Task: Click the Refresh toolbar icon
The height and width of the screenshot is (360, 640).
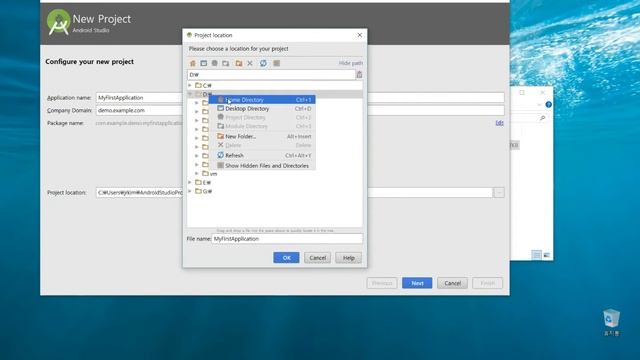Action: pyautogui.click(x=263, y=63)
